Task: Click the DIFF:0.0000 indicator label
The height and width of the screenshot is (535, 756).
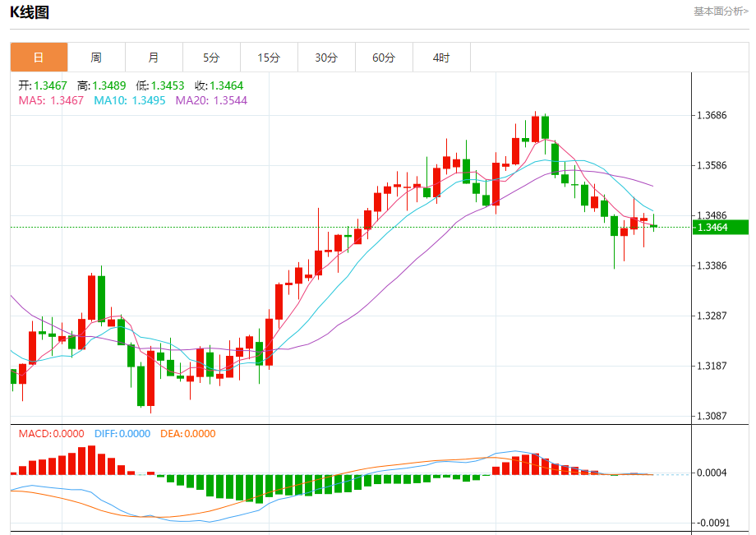Action: [x=122, y=434]
